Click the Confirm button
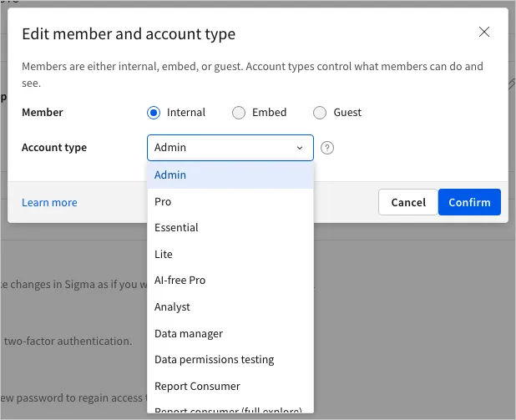The image size is (516, 420). point(469,202)
